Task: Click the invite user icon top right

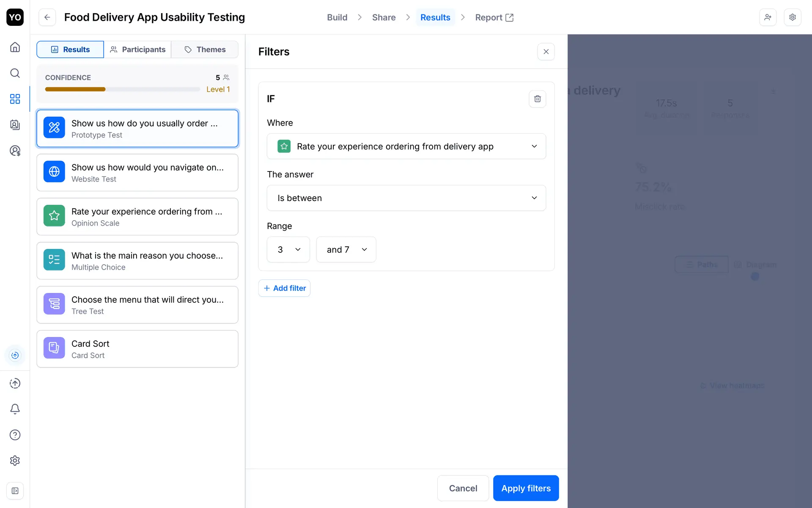Action: (768, 17)
